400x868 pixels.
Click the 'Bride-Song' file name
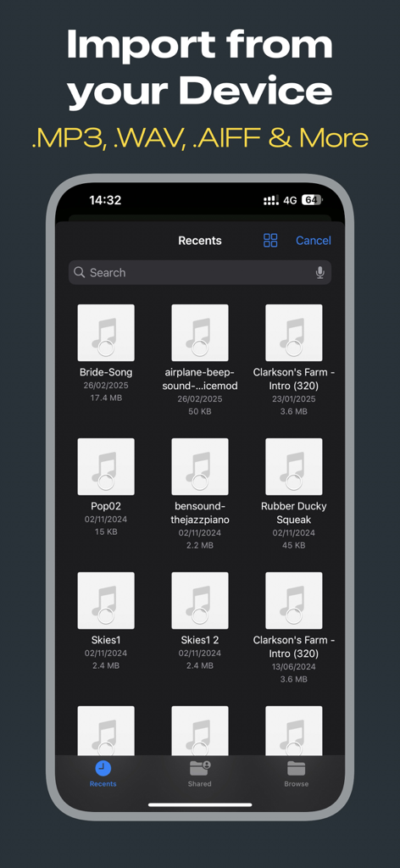tap(106, 372)
